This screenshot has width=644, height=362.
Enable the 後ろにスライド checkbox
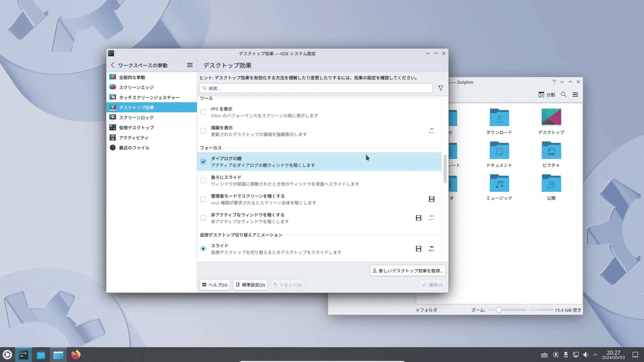pyautogui.click(x=203, y=180)
